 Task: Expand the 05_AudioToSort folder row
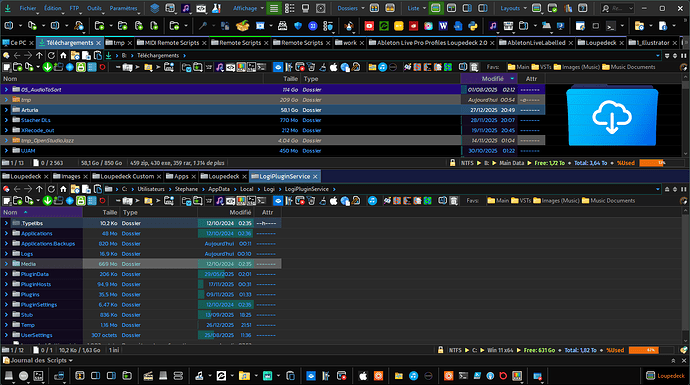pyautogui.click(x=6, y=90)
